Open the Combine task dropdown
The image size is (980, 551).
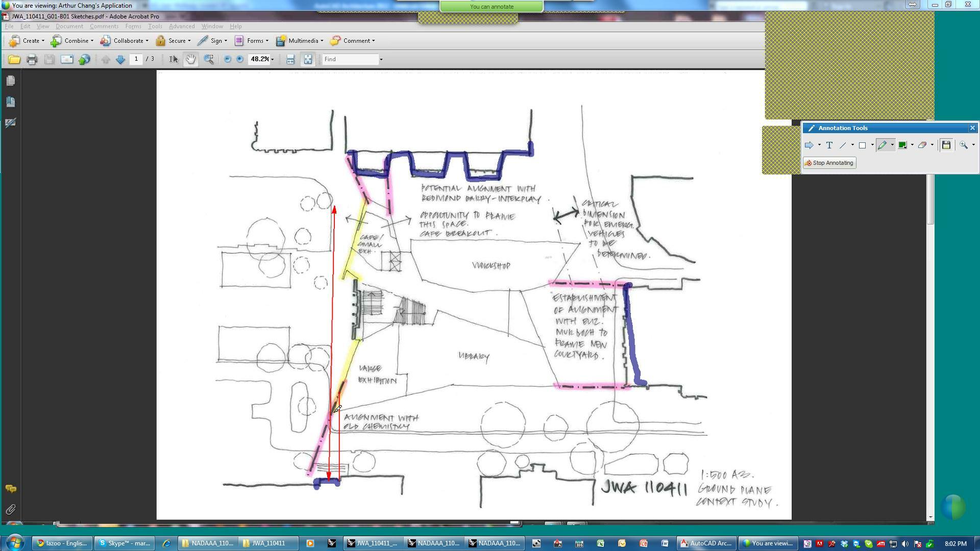click(72, 41)
